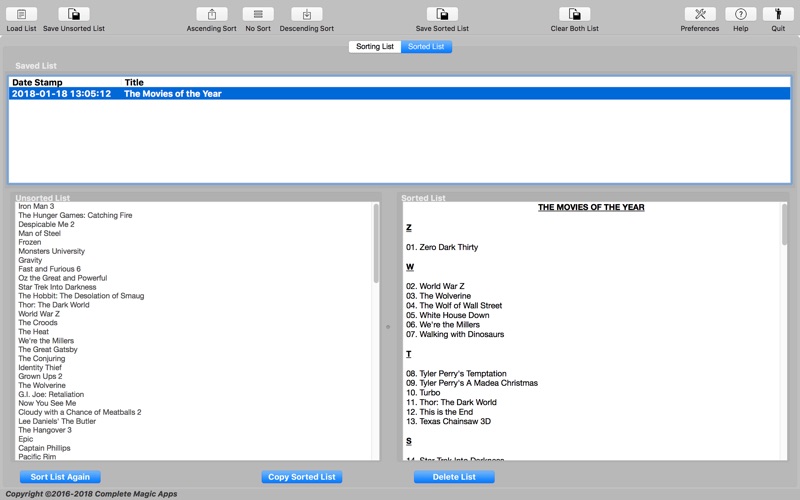
Task: Click 09. Tyler Perry's A Madea Christmas
Action: click(x=472, y=383)
